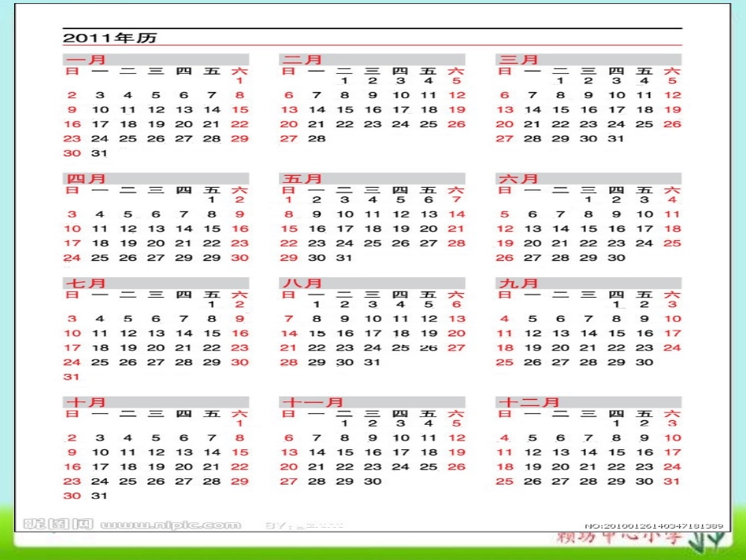Pick red day 1 in 十月
This screenshot has width=746, height=560.
(240, 423)
